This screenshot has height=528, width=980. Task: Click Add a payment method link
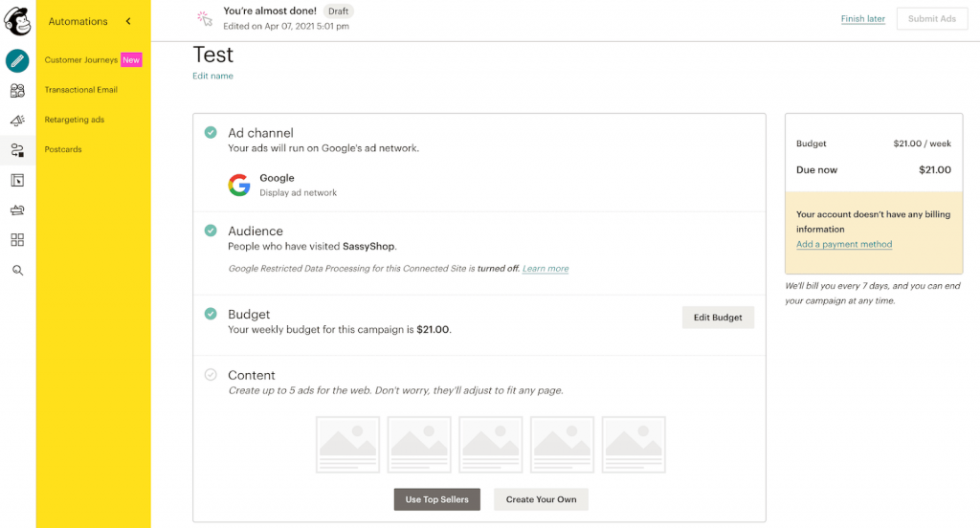[x=844, y=244]
